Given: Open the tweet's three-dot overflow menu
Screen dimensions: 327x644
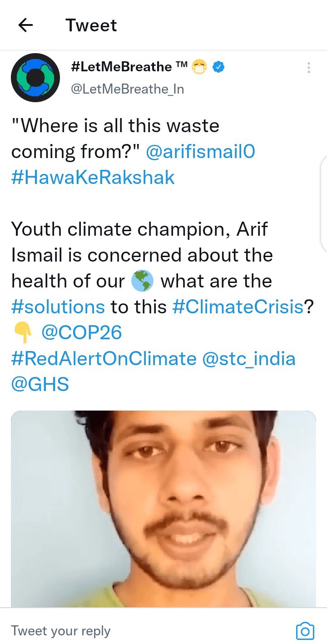Looking at the screenshot, I should pyautogui.click(x=308, y=68).
